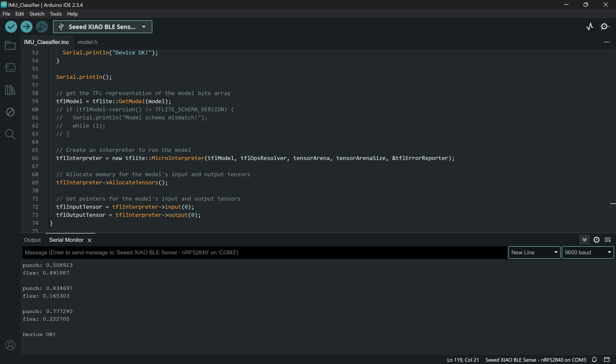
Task: Open the Debug sidebar panel icon
Action: (x=10, y=112)
